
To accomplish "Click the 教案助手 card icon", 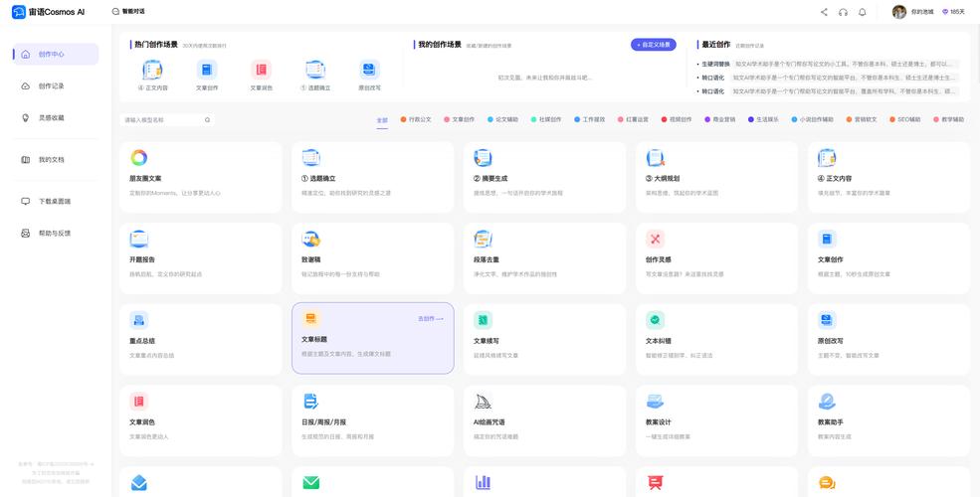I will pyautogui.click(x=827, y=402).
